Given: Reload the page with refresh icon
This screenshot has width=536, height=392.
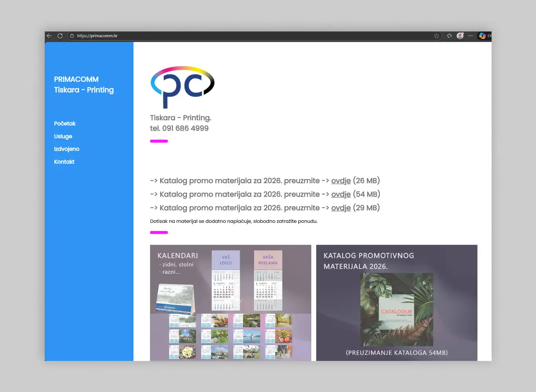Looking at the screenshot, I should pos(60,36).
